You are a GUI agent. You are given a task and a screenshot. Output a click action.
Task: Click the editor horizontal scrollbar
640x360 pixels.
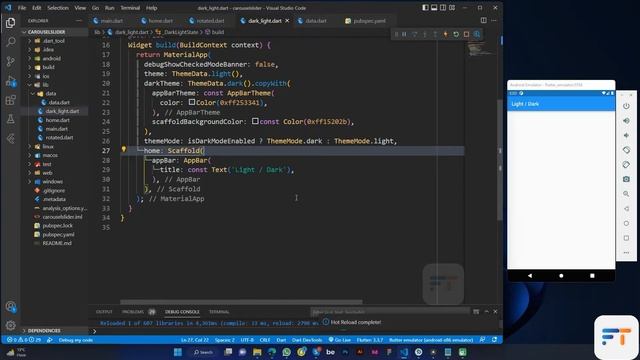(x=241, y=302)
